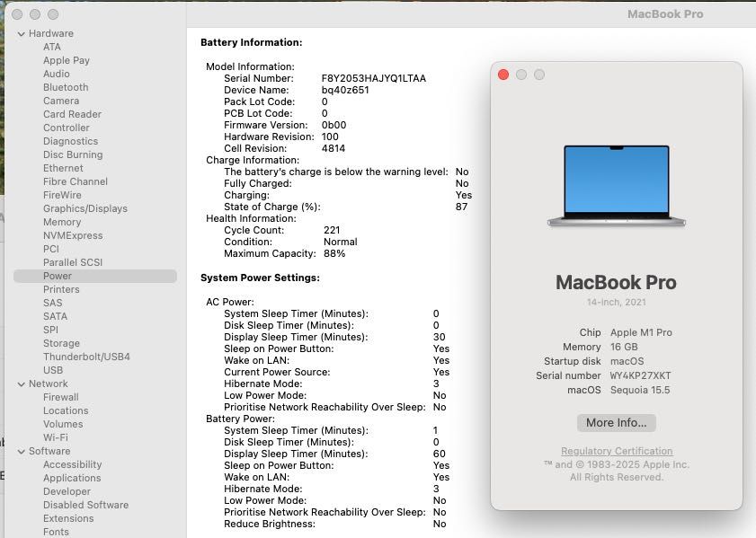Click the Cycle Count value 221
756x538 pixels.
tap(332, 230)
